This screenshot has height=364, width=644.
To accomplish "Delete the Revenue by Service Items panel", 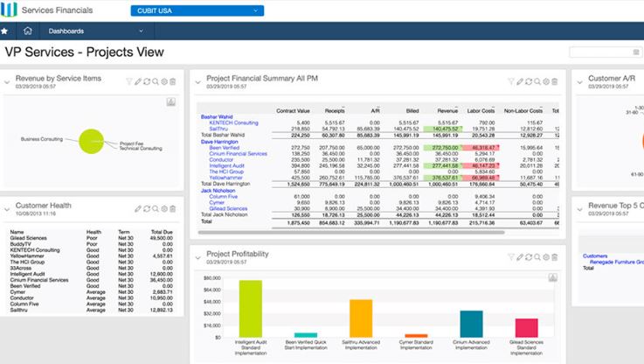I will (x=173, y=82).
